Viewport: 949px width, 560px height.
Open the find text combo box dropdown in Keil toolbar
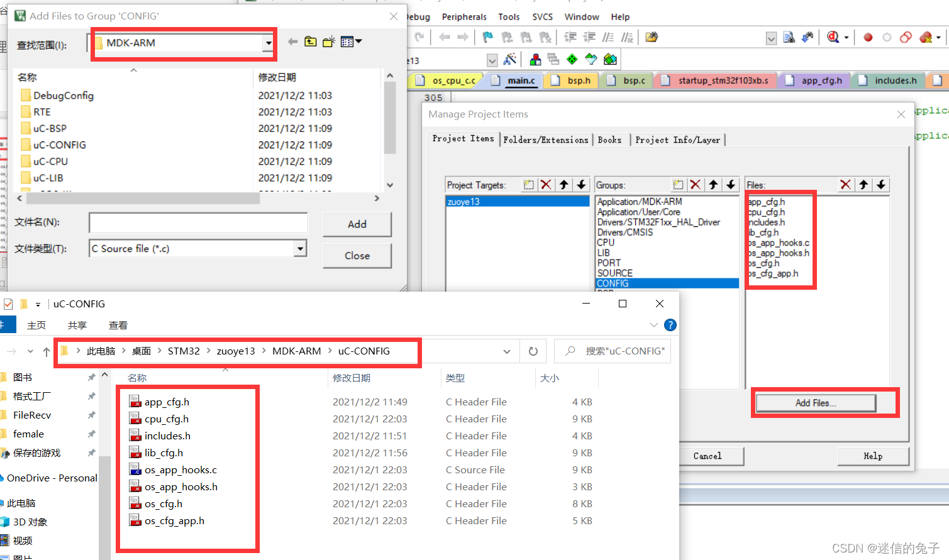click(772, 38)
